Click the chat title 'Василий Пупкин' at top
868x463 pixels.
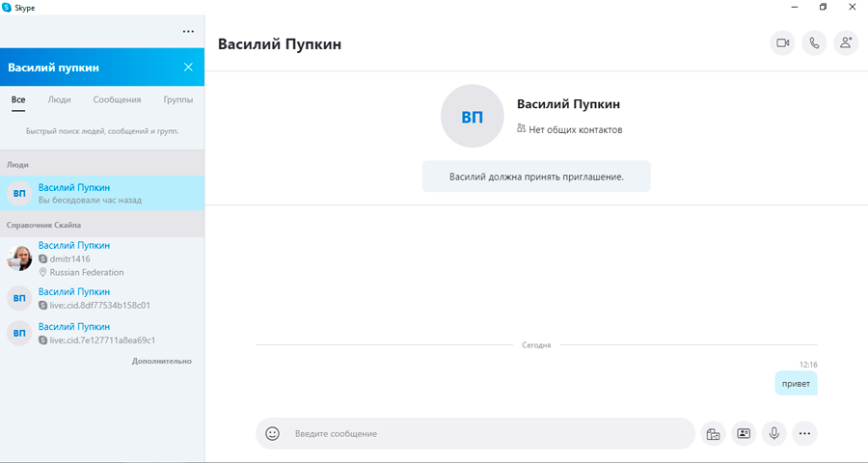pos(280,43)
